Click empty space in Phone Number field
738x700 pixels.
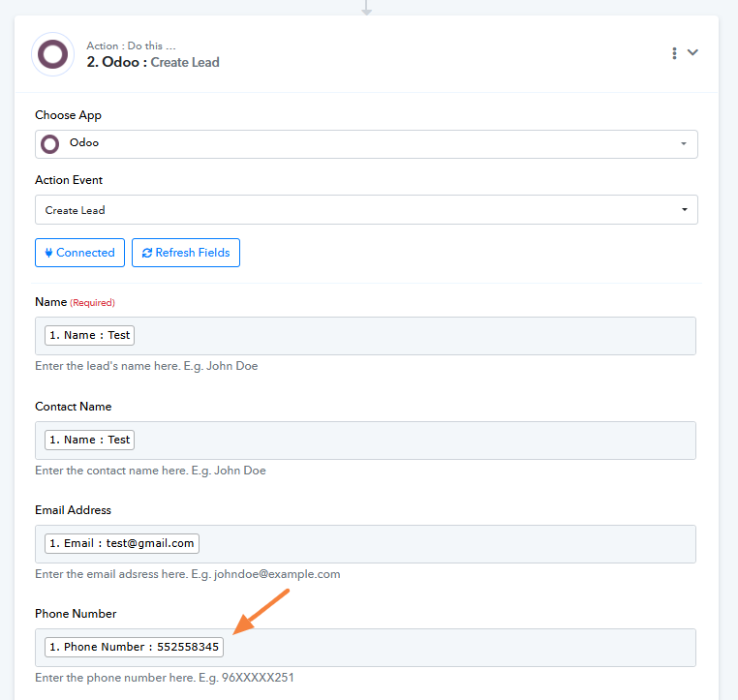tap(455, 647)
